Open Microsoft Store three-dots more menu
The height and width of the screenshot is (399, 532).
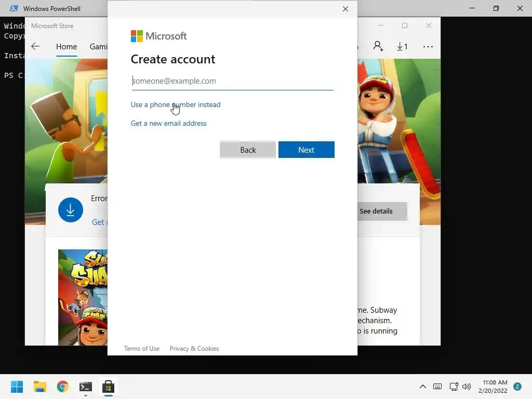click(x=428, y=46)
